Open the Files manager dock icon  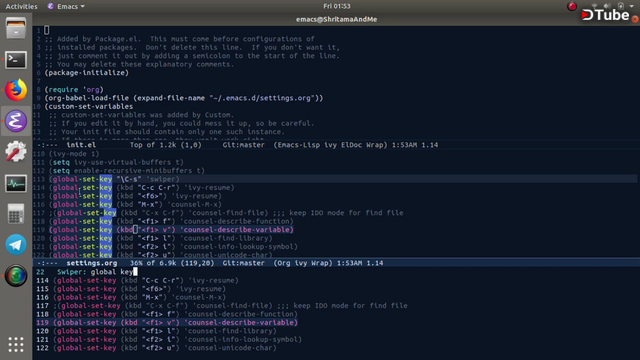pos(16,29)
